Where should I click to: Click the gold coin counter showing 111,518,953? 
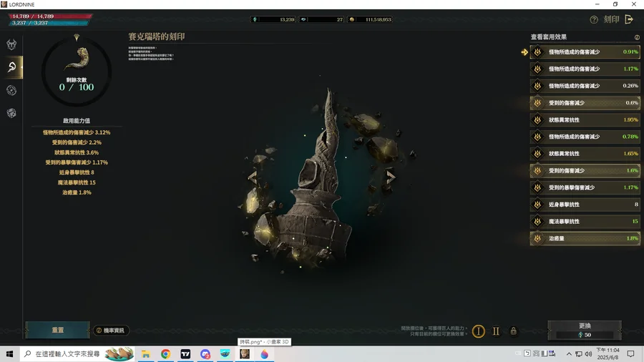click(x=370, y=19)
